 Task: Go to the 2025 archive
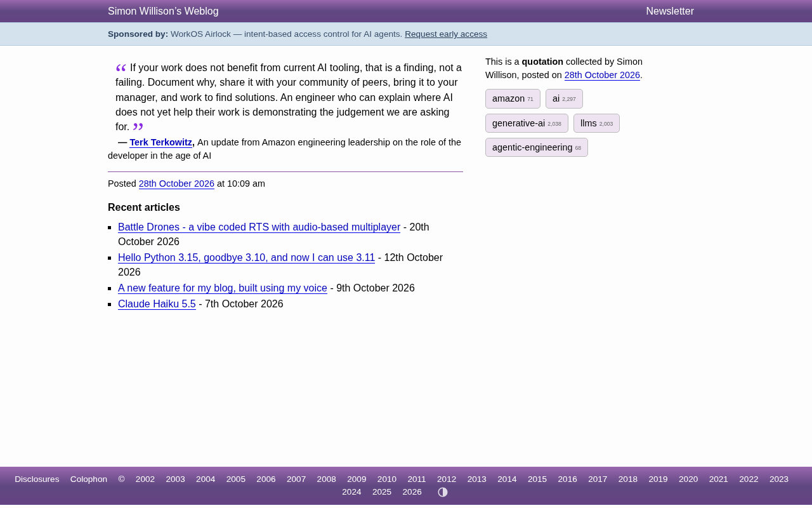382,492
